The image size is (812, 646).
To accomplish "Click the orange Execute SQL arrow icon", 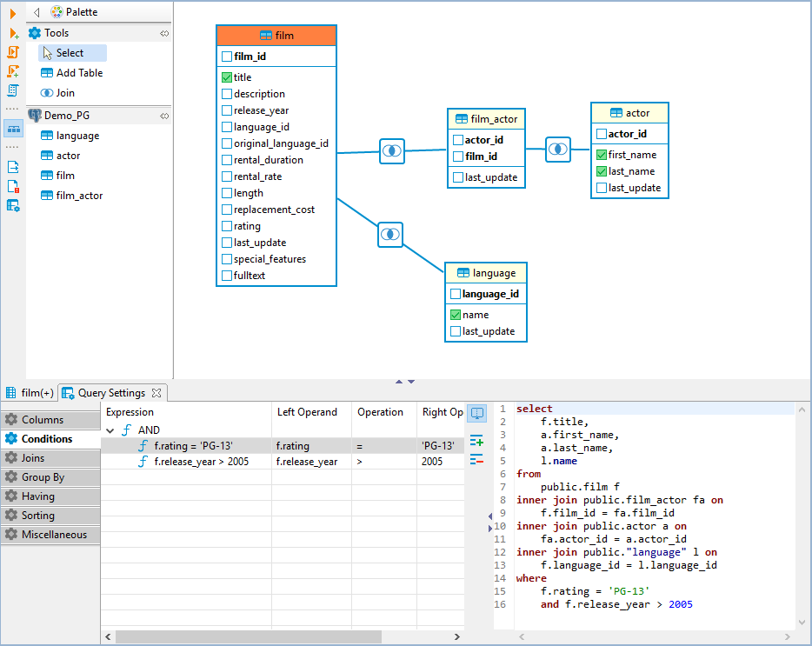I will pos(13,13).
